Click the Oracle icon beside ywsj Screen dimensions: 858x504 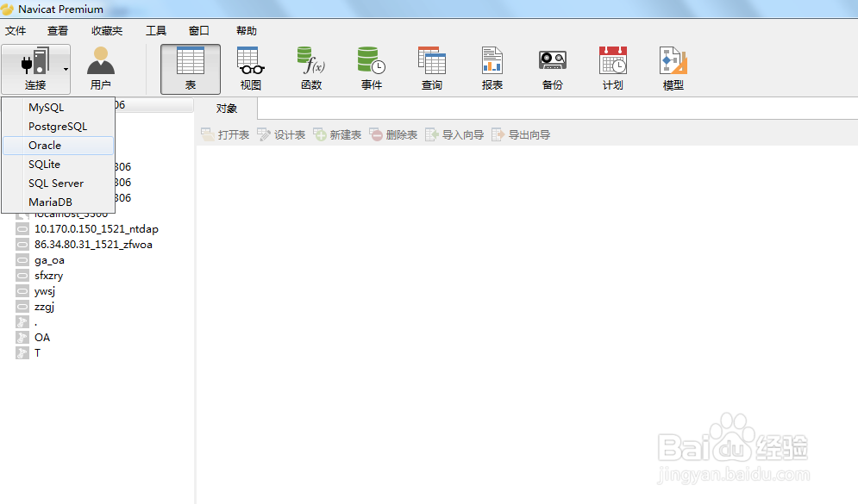pyautogui.click(x=22, y=291)
